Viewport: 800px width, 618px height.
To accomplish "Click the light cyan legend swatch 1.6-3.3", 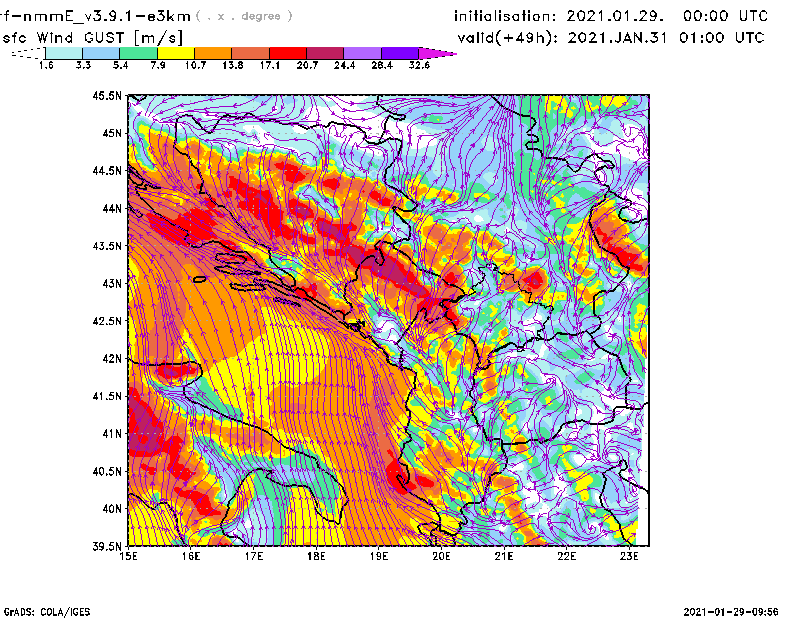I will click(x=64, y=53).
